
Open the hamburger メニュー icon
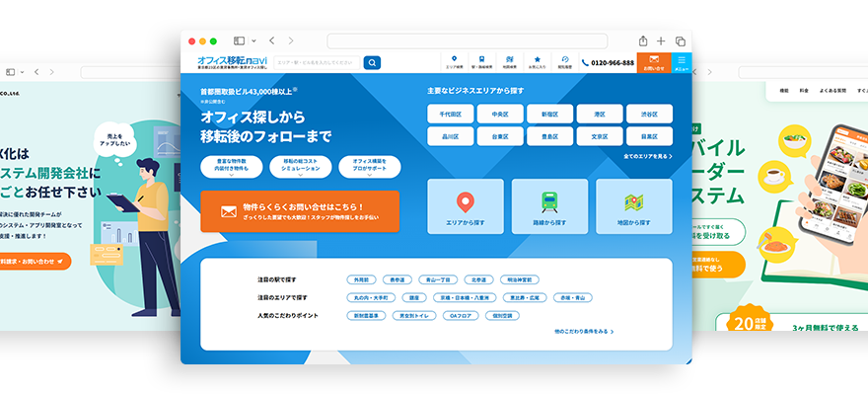(681, 62)
